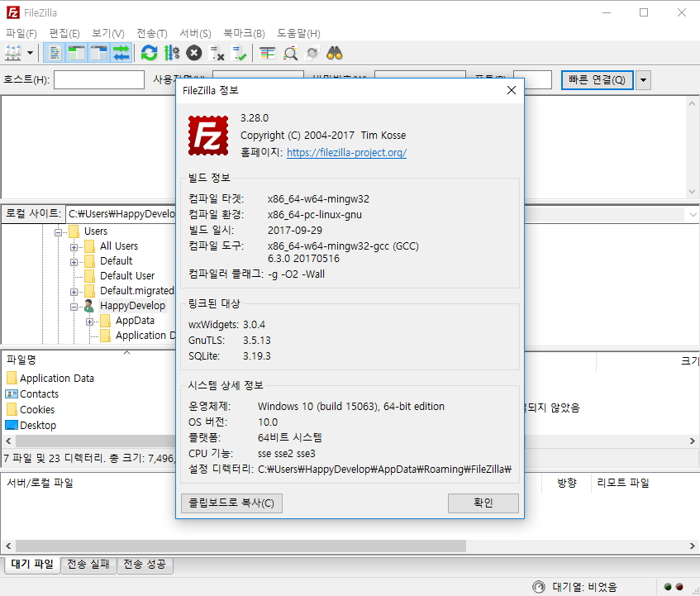
Task: Open the 전송(T) menu
Action: [x=152, y=34]
